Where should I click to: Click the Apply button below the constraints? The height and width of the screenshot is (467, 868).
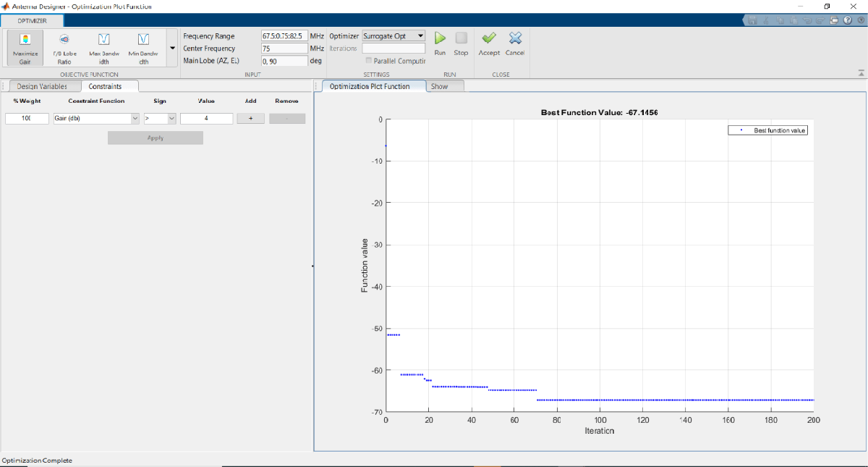[x=155, y=138]
